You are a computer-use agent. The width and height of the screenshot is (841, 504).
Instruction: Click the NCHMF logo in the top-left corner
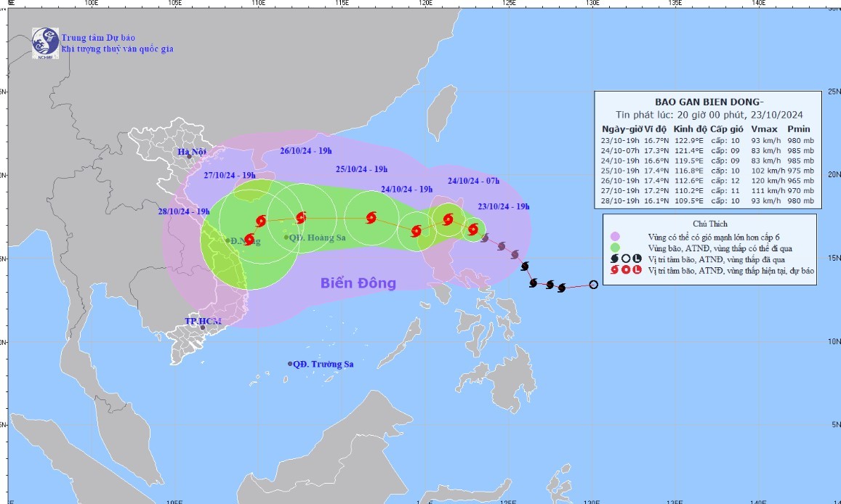(x=45, y=43)
